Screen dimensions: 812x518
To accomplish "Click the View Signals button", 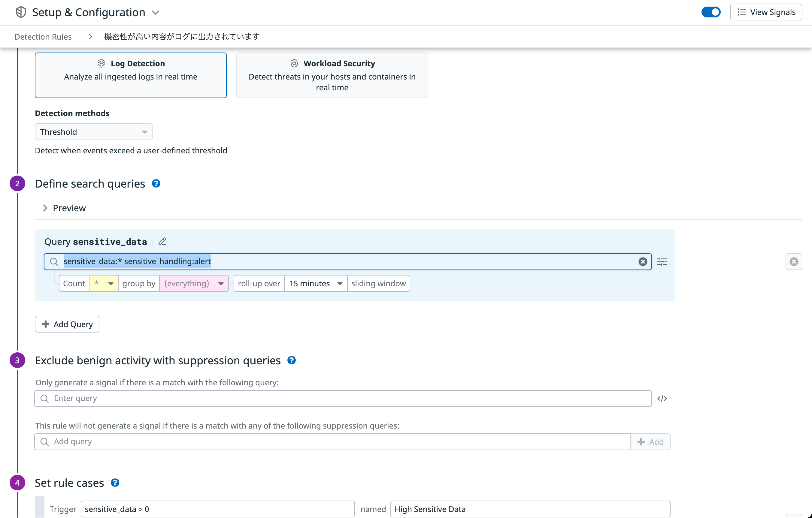I will click(766, 12).
